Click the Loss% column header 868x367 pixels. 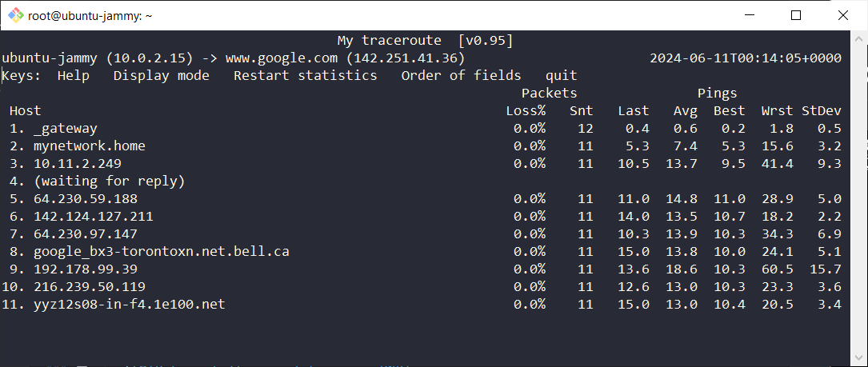pos(526,110)
